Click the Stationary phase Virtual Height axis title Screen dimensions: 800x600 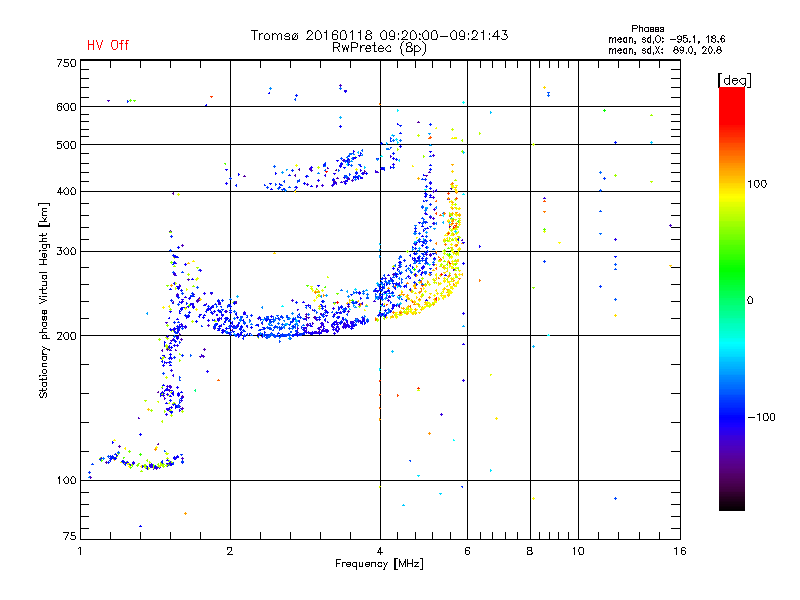(x=43, y=300)
